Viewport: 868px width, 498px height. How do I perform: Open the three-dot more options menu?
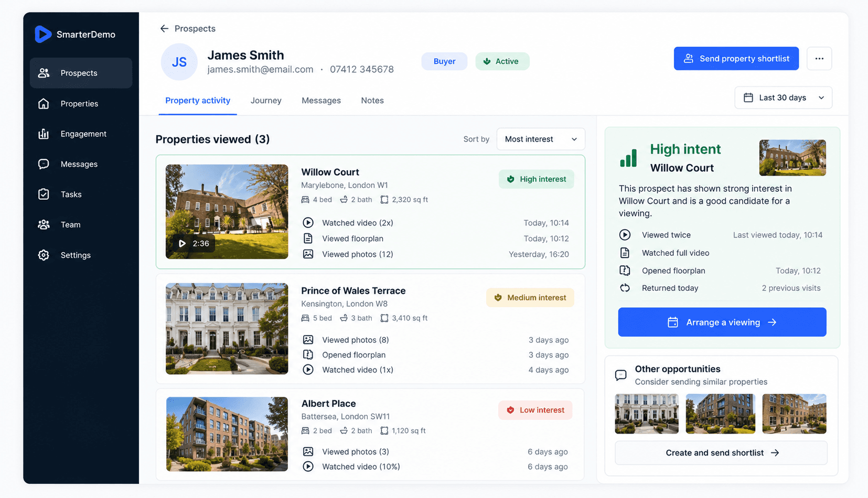819,58
